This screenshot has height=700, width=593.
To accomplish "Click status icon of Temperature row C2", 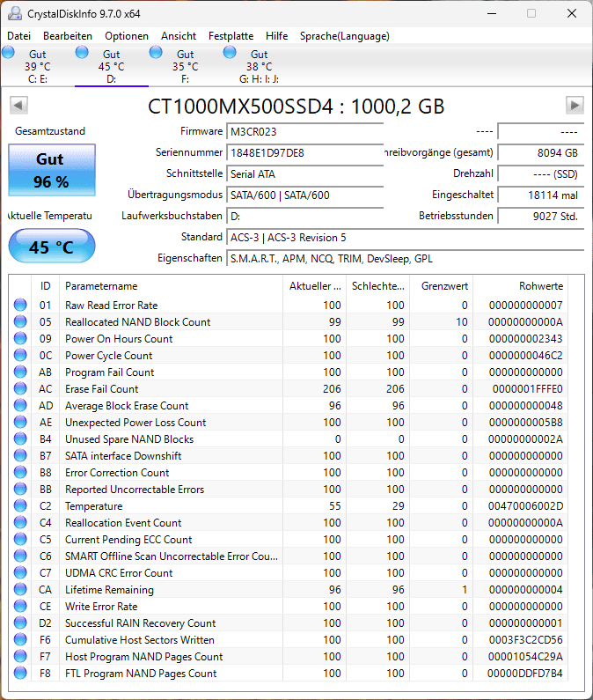I will (x=20, y=505).
